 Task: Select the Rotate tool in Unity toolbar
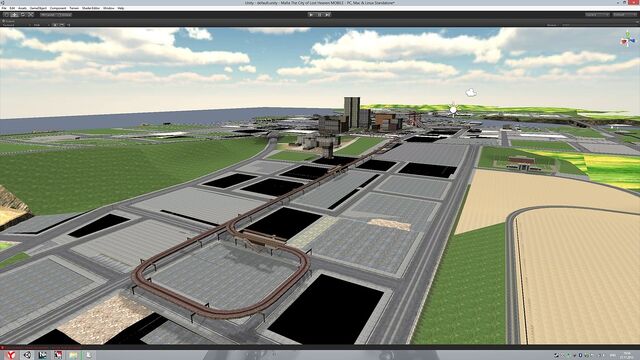22,15
